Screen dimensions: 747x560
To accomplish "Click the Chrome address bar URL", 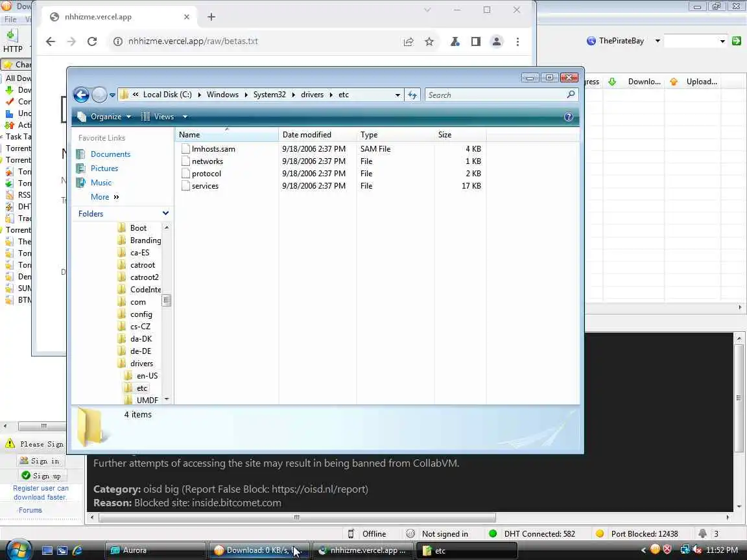I will [x=193, y=41].
